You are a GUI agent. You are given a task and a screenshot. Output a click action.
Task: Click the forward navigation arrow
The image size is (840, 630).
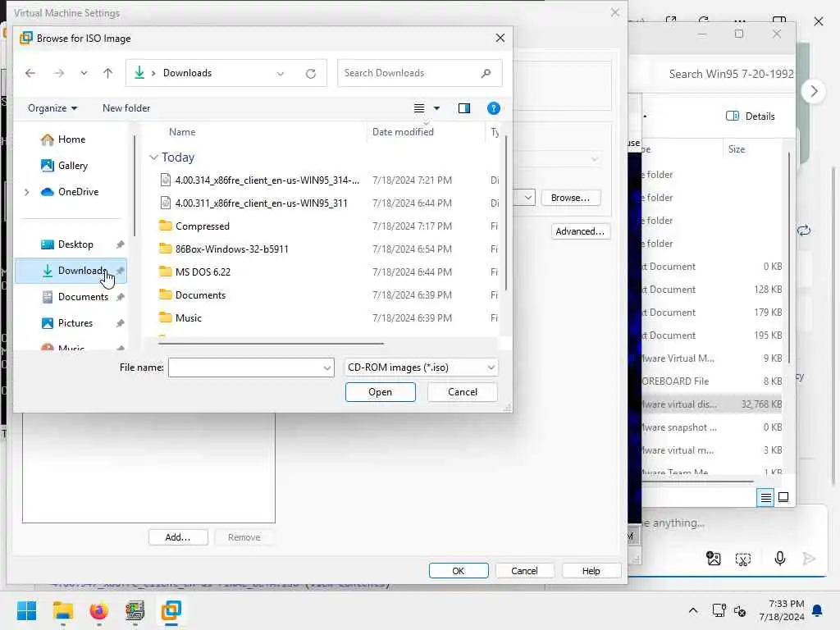tap(59, 73)
